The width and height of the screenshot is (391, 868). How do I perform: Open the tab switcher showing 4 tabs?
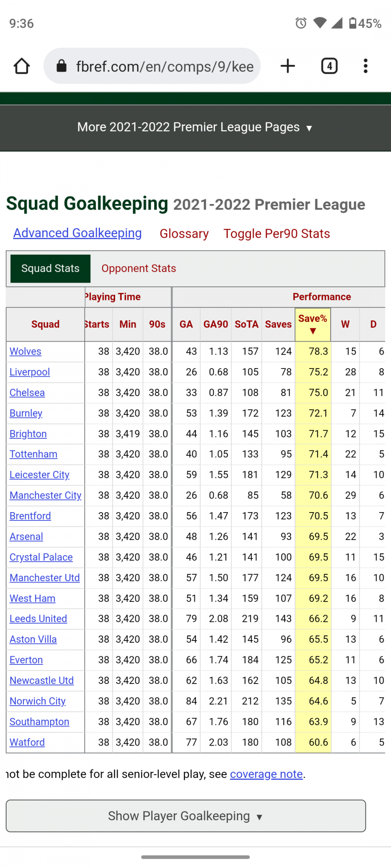click(329, 66)
